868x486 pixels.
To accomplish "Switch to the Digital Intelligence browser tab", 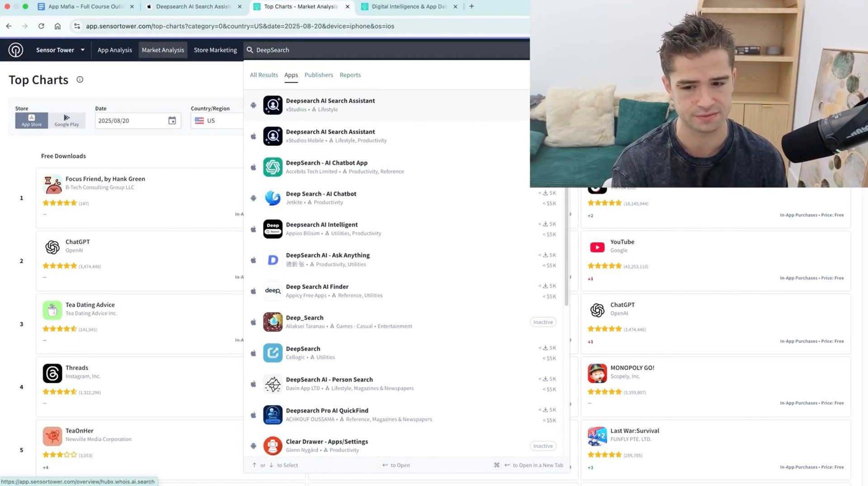I will click(x=409, y=6).
